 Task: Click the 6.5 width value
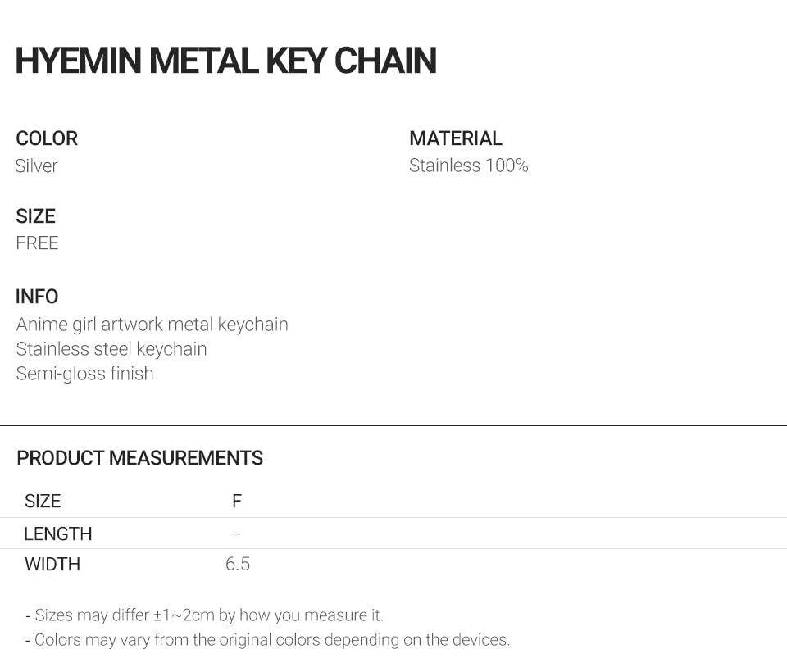238,564
